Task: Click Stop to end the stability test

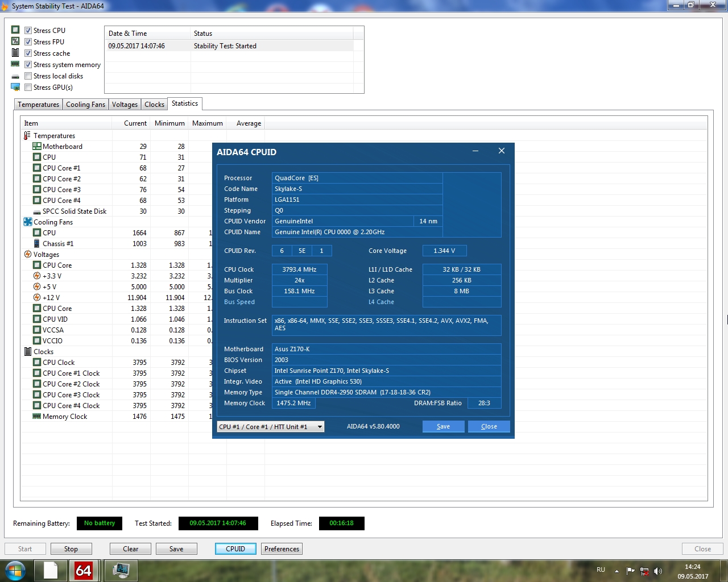Action: [x=71, y=549]
